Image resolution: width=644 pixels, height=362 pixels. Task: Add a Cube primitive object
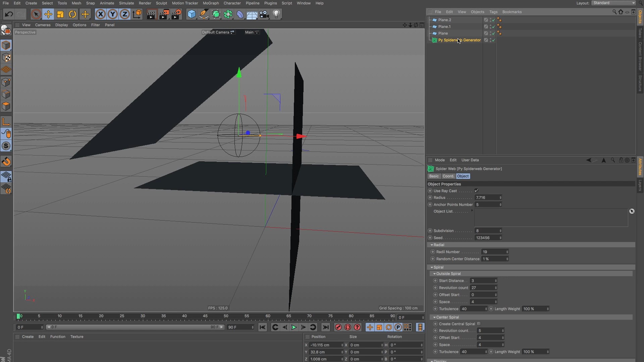click(x=192, y=14)
